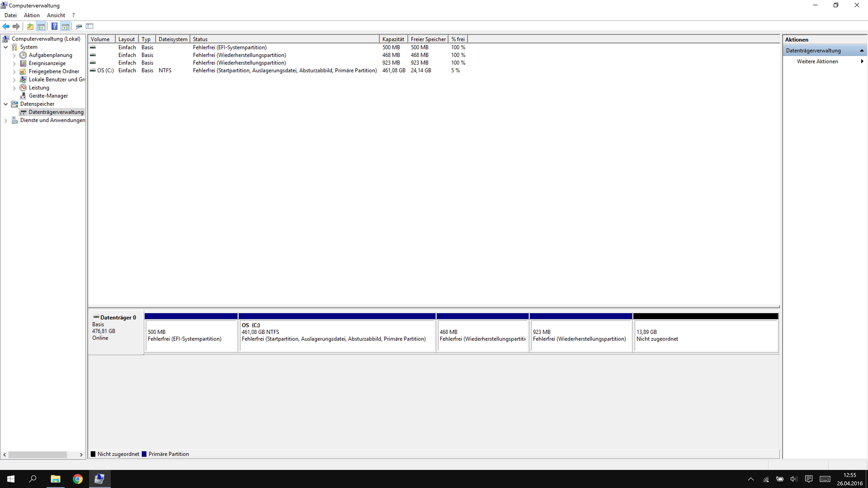Viewport: 868px width, 488px height.
Task: Select Computerverwaltung (Lokal) root node
Action: (46, 39)
